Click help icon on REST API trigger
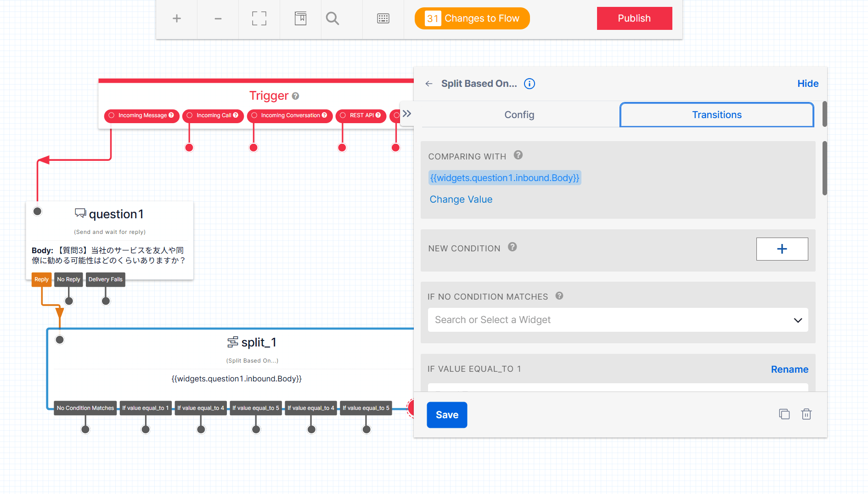868x494 pixels. coord(378,115)
